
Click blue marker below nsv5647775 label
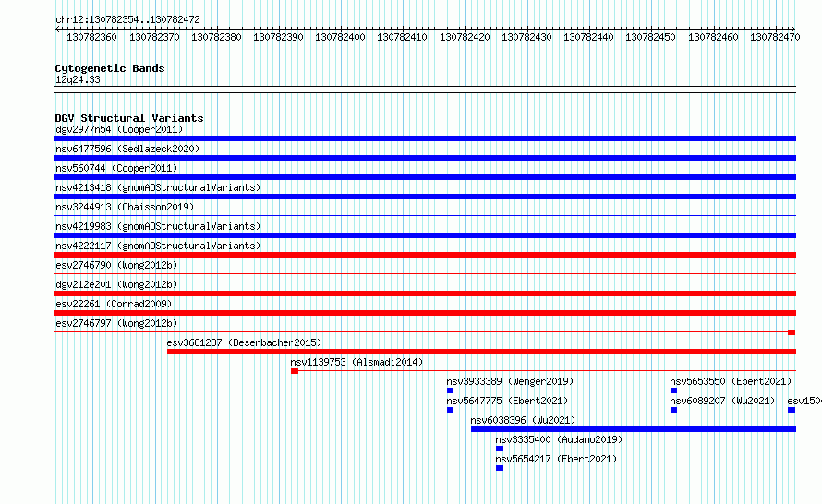click(x=451, y=410)
